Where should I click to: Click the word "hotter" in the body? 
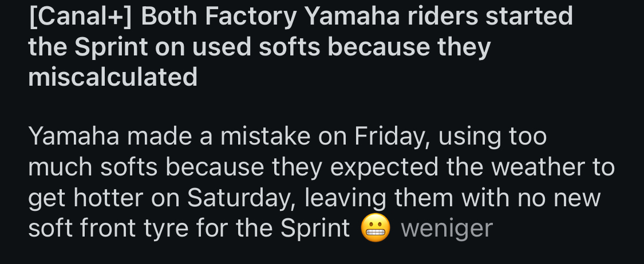click(x=109, y=198)
